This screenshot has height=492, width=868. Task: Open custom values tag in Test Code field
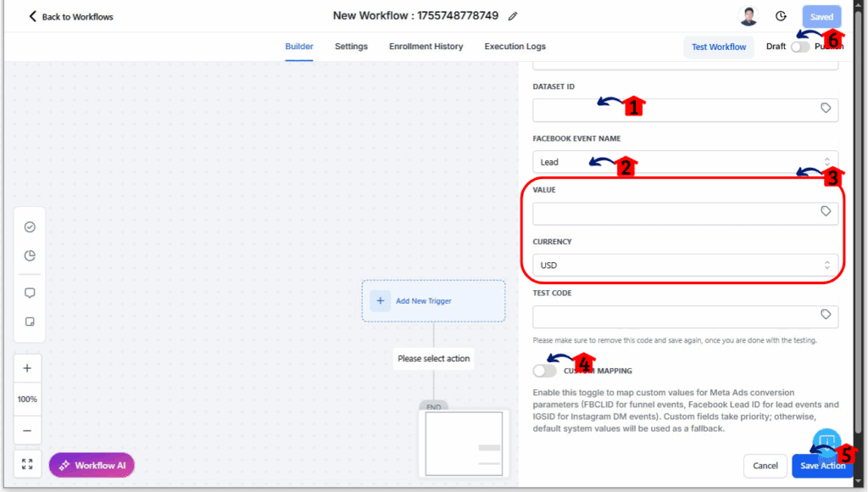tap(826, 315)
